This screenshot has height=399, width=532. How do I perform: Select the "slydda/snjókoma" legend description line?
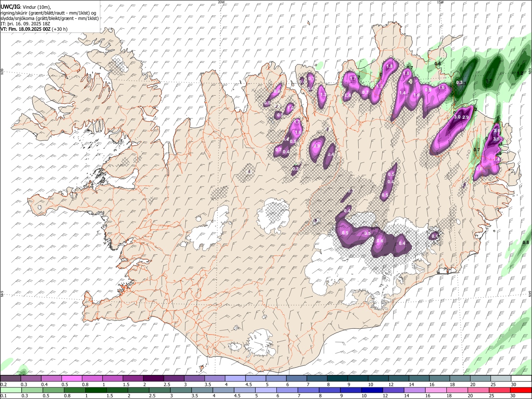coord(49,18)
